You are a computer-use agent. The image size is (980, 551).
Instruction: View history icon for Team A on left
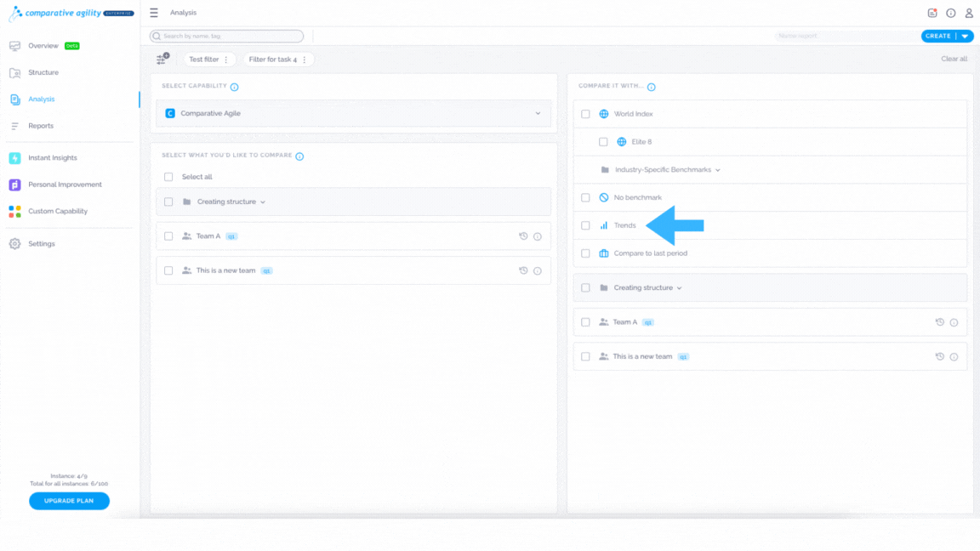pos(523,236)
